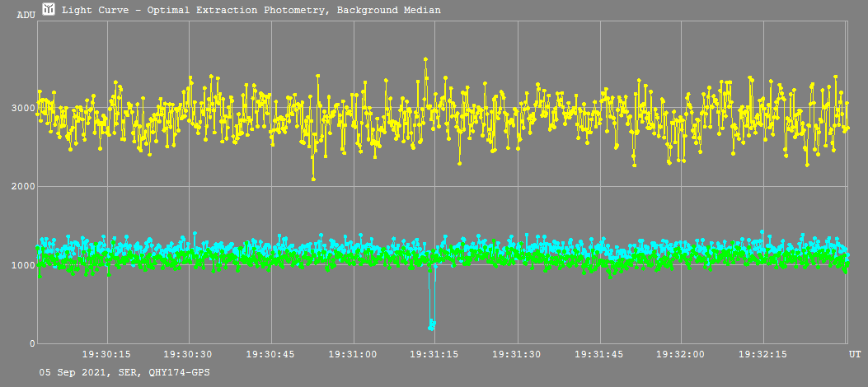
Task: Click the UT time axis label
Action: tap(856, 354)
